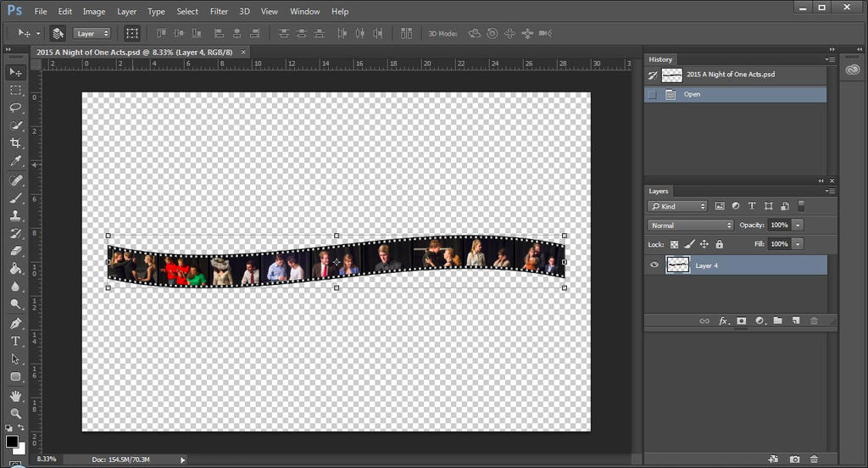Screen dimensions: 868x468
Task: Toggle lock all for the layer
Action: coord(719,244)
